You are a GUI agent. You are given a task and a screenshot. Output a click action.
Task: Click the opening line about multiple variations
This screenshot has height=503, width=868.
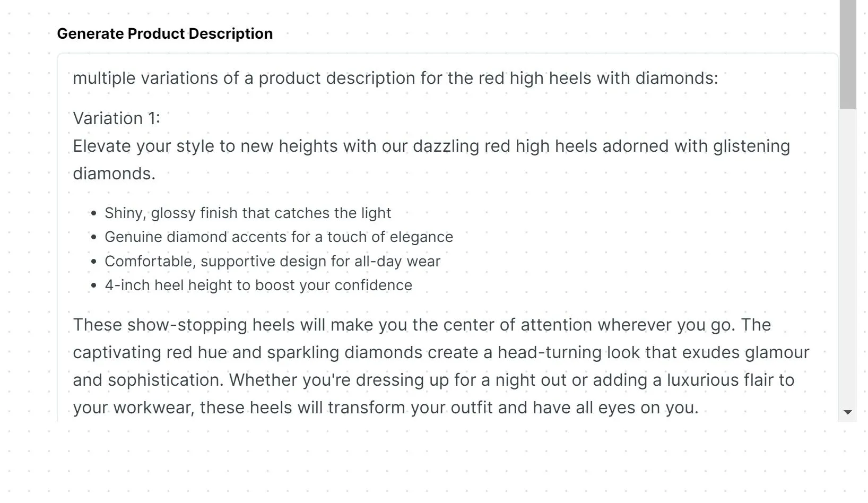(395, 77)
